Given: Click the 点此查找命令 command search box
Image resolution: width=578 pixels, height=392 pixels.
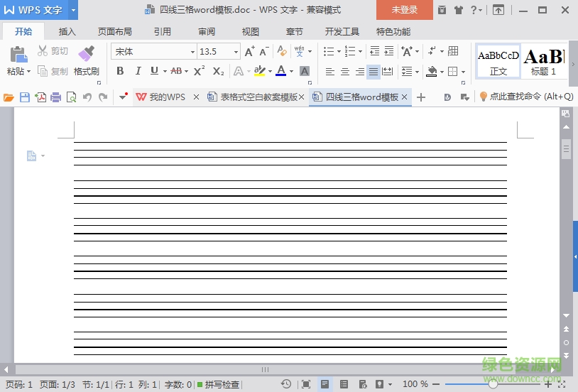Looking at the screenshot, I should 530,97.
